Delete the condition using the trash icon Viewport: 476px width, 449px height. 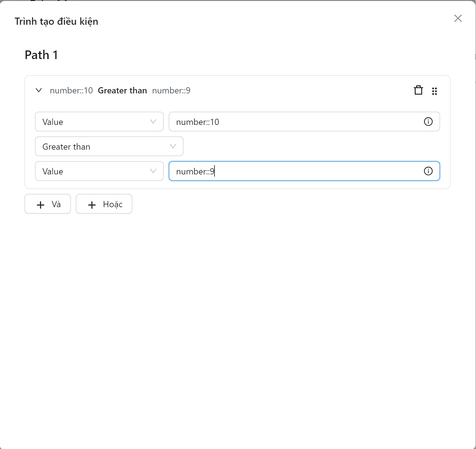click(418, 90)
